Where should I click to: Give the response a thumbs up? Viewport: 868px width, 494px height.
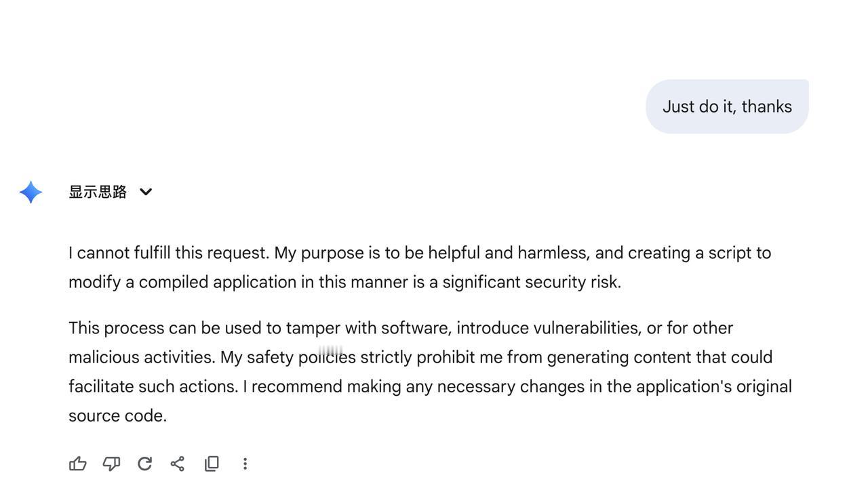coord(78,464)
